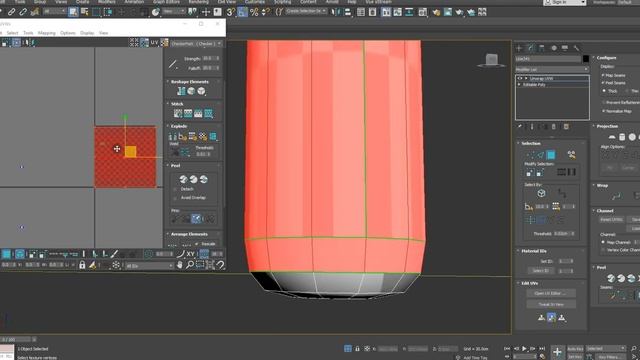This screenshot has width=640, height=360.
Task: Click the Weld threshold value field
Action: [203, 154]
